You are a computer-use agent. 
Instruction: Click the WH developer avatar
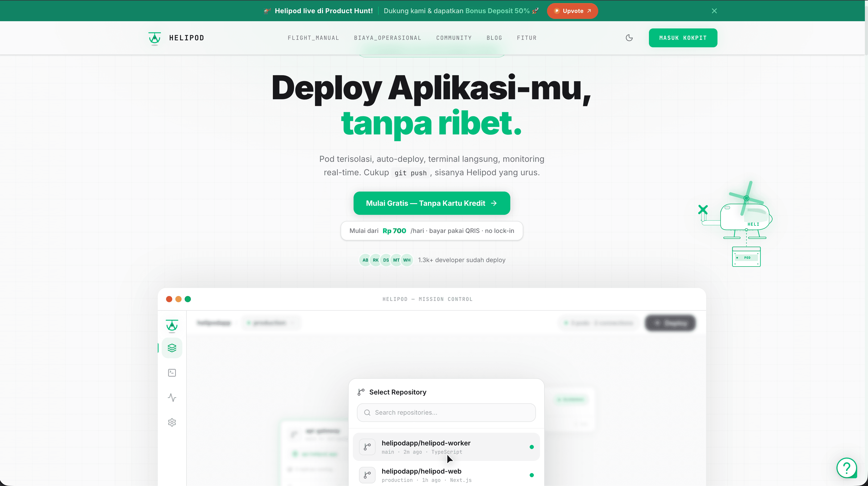pyautogui.click(x=407, y=260)
